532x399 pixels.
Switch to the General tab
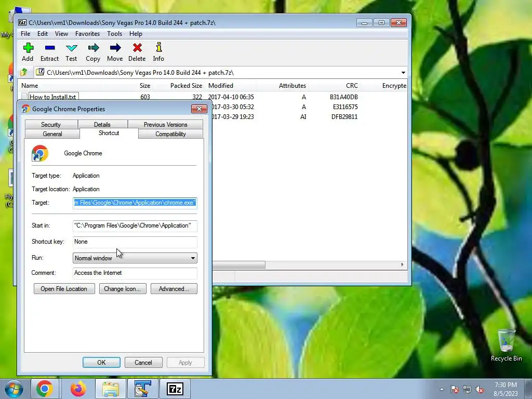click(52, 134)
